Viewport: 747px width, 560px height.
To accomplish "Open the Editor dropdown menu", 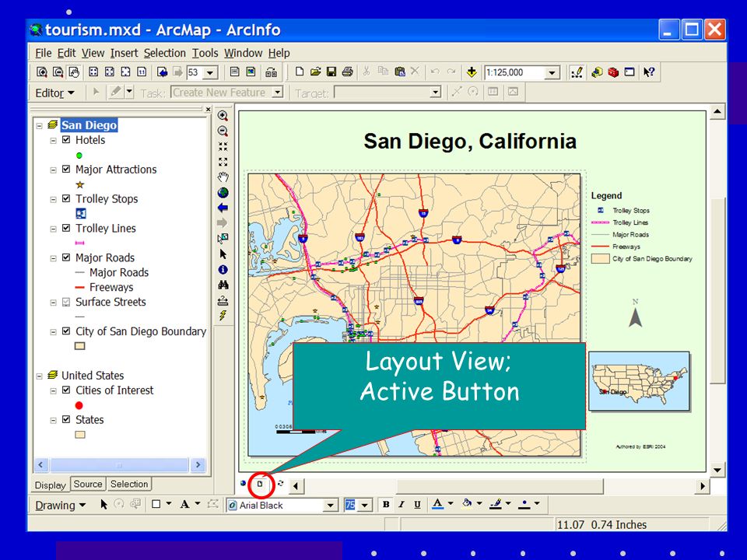I will pyautogui.click(x=54, y=93).
